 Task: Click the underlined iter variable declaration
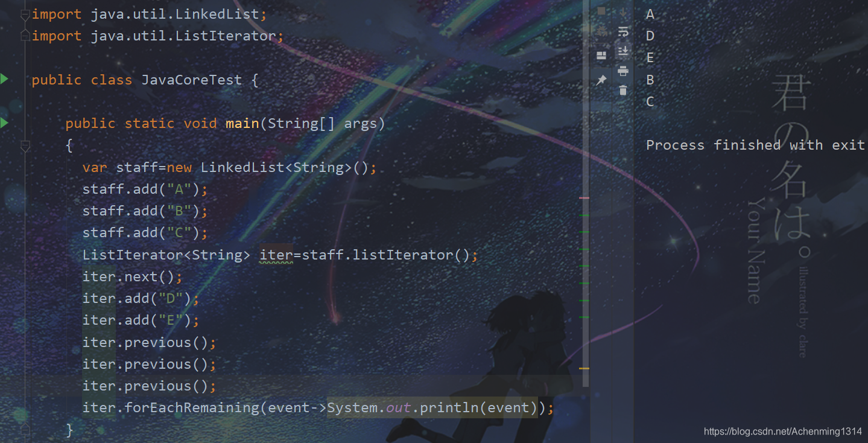[276, 255]
